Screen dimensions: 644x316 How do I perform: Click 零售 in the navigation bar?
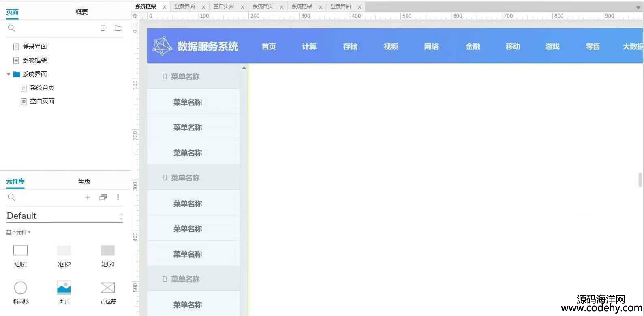pyautogui.click(x=593, y=46)
